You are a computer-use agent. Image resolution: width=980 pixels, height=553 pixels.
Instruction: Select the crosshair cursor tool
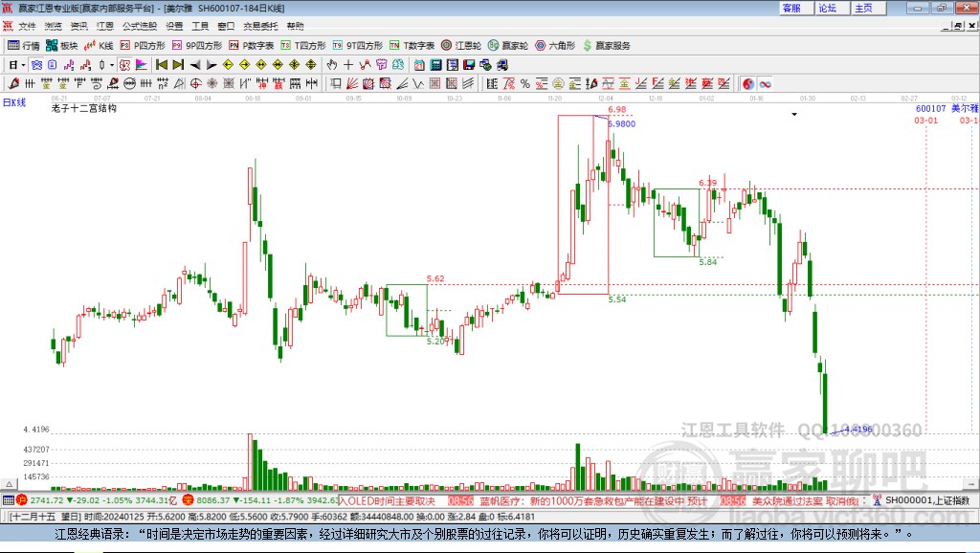pyautogui.click(x=348, y=65)
